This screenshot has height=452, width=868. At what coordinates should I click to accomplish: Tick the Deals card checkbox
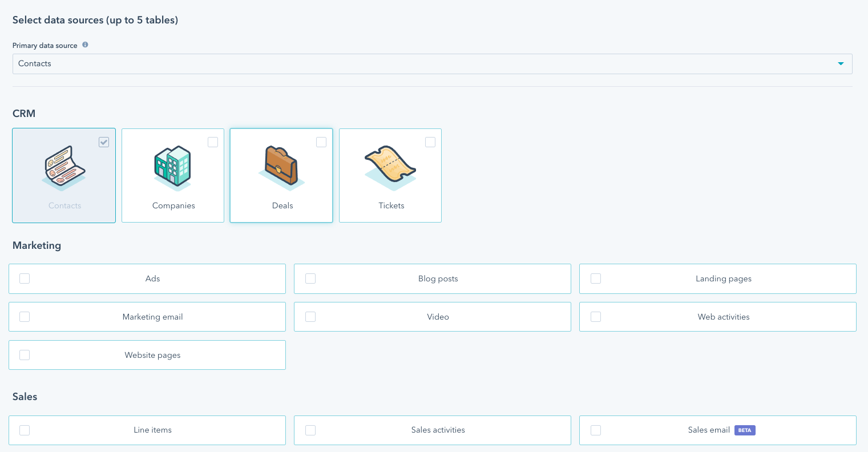coord(321,142)
